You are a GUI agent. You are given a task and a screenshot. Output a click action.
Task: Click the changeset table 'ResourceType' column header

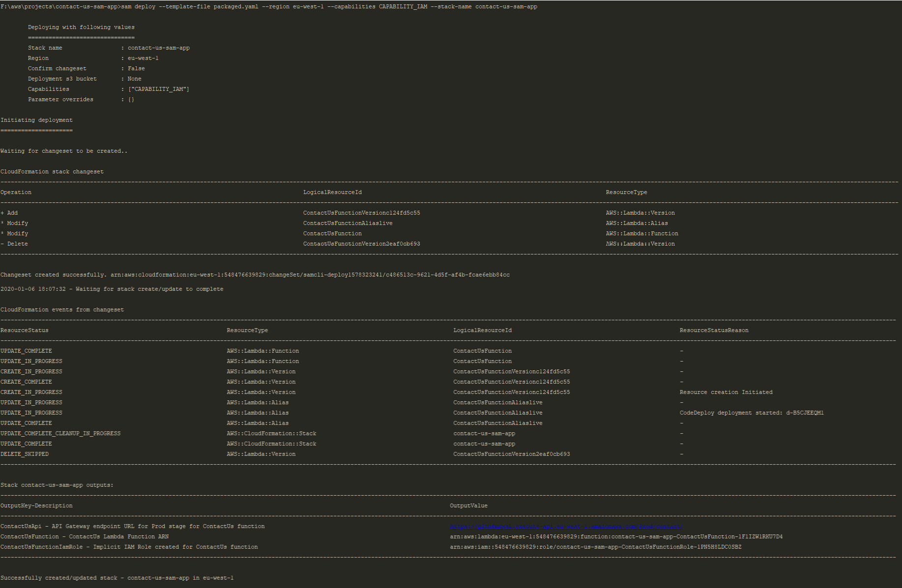click(626, 193)
